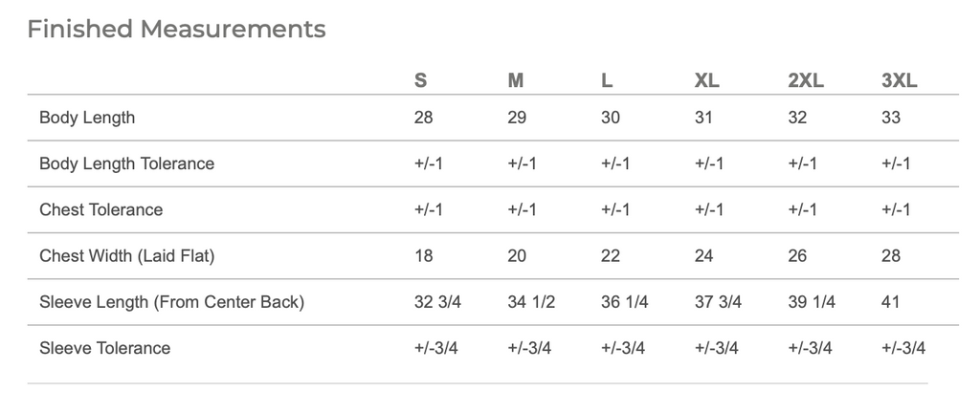Select the 2XL size column header

click(806, 80)
